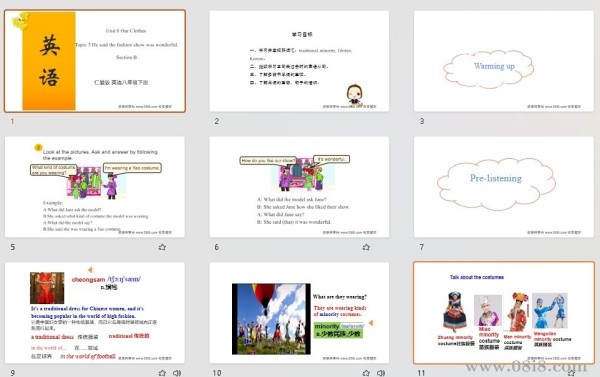
Task: Click slide number label 7
Action: pyautogui.click(x=422, y=247)
